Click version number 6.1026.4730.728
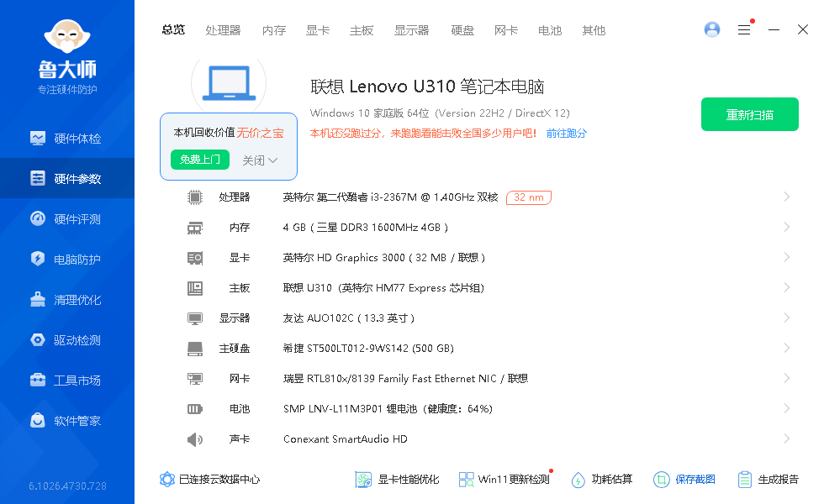Screen dimensions: 824x504 (67, 486)
